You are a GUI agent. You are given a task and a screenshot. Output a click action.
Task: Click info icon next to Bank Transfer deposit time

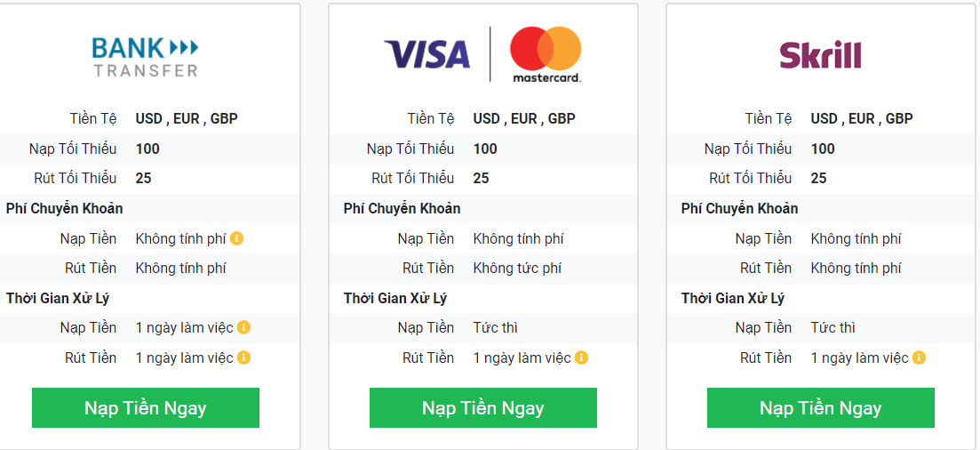[x=243, y=327]
